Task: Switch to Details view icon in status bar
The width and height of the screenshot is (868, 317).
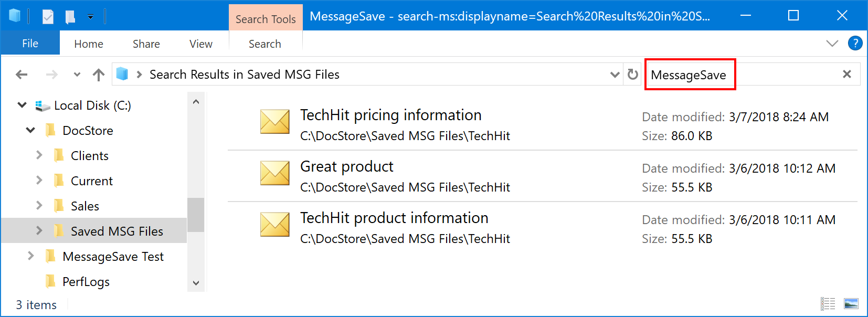Action: point(828,303)
